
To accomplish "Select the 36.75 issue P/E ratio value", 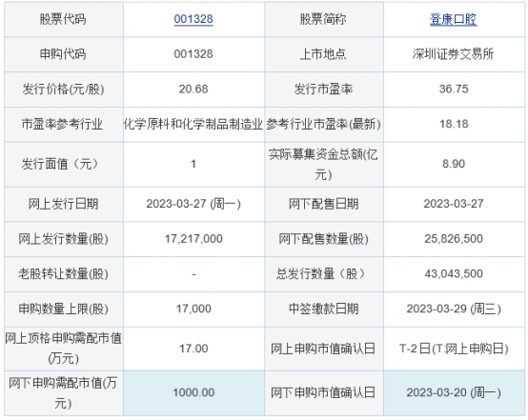I will [454, 90].
